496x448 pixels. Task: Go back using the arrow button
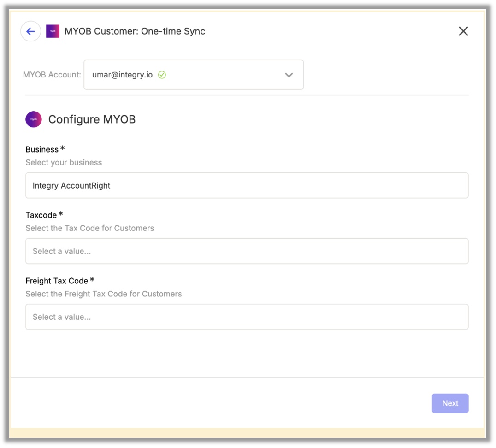(31, 31)
